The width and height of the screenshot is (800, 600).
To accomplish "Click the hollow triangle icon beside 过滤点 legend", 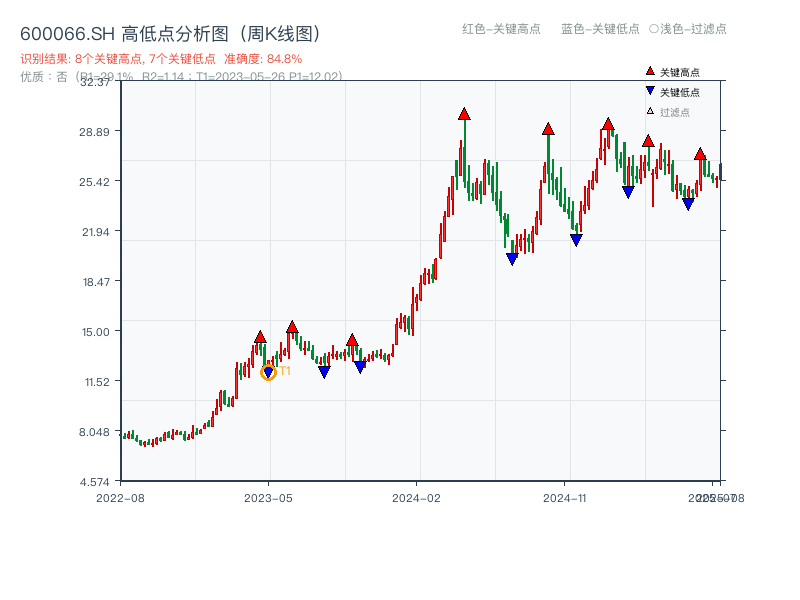I will (x=650, y=111).
